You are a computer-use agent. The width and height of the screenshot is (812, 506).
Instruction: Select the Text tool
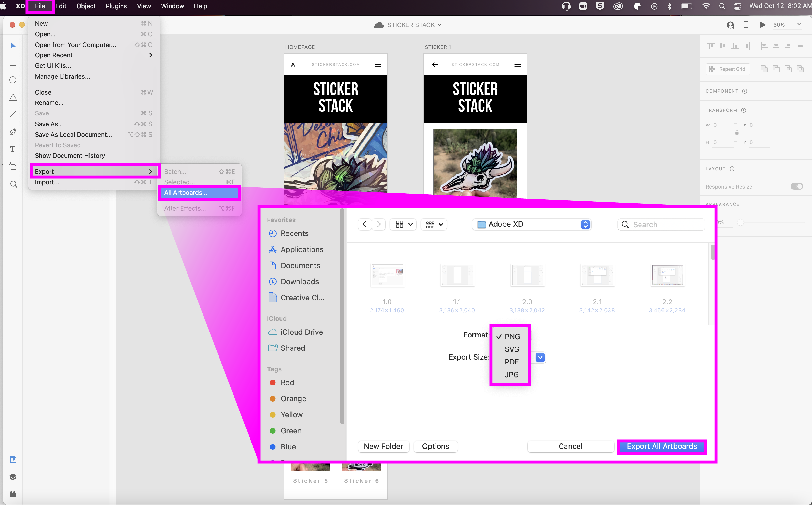[13, 149]
